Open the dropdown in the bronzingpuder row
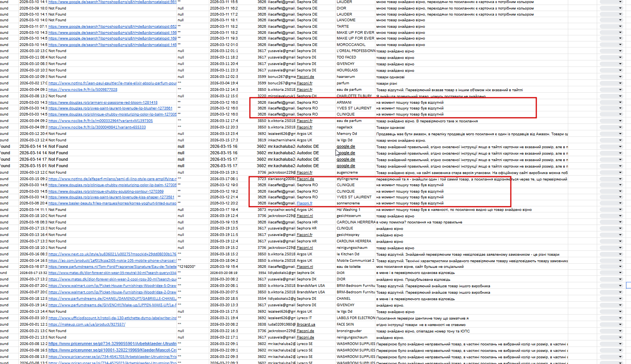631x364 pixels. 611,331
